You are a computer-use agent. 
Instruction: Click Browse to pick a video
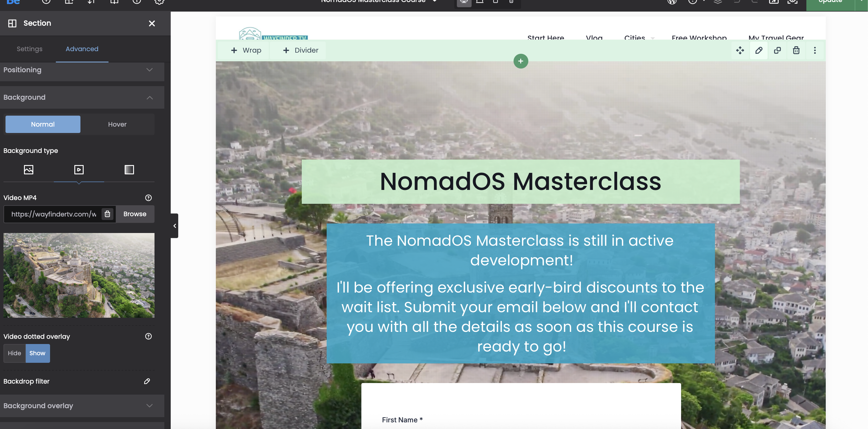(x=135, y=214)
